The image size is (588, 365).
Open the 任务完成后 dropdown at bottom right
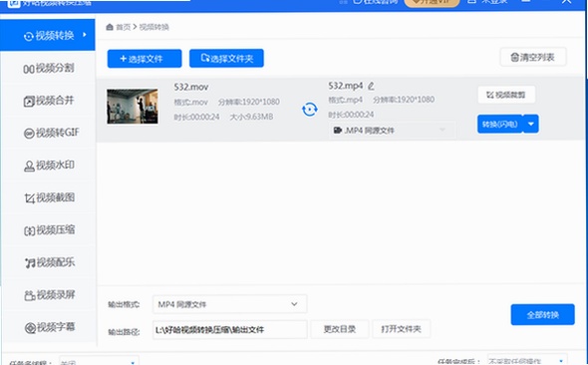coord(527,360)
